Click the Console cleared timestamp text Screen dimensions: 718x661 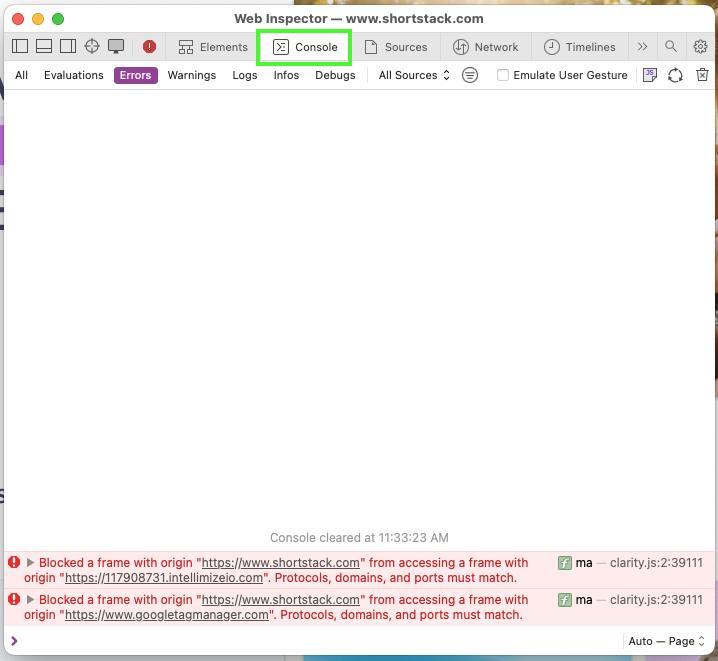coord(359,537)
